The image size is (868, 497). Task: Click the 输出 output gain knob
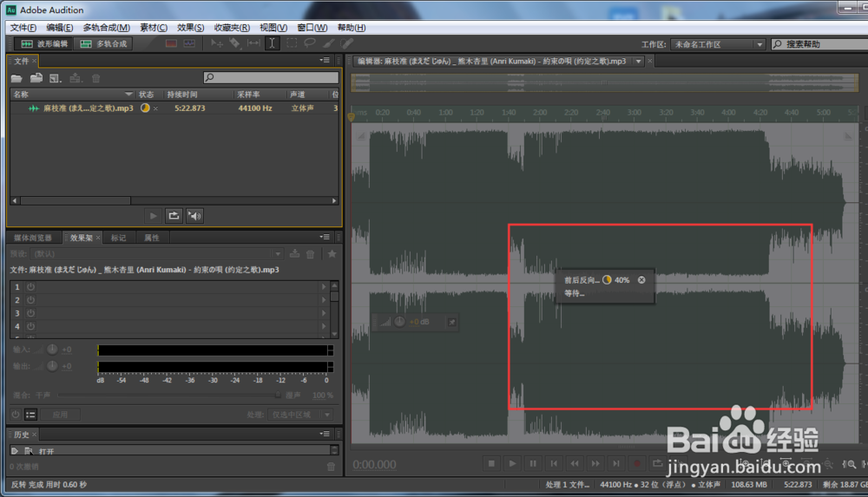coord(52,366)
